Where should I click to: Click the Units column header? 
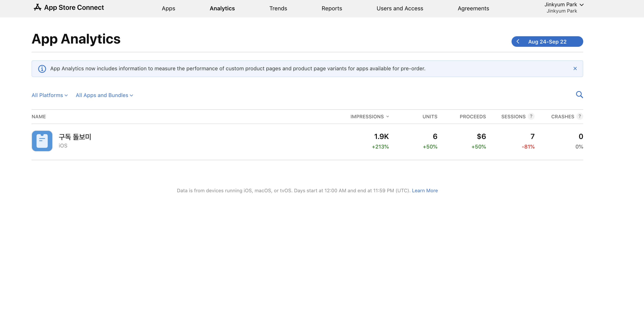click(x=430, y=116)
